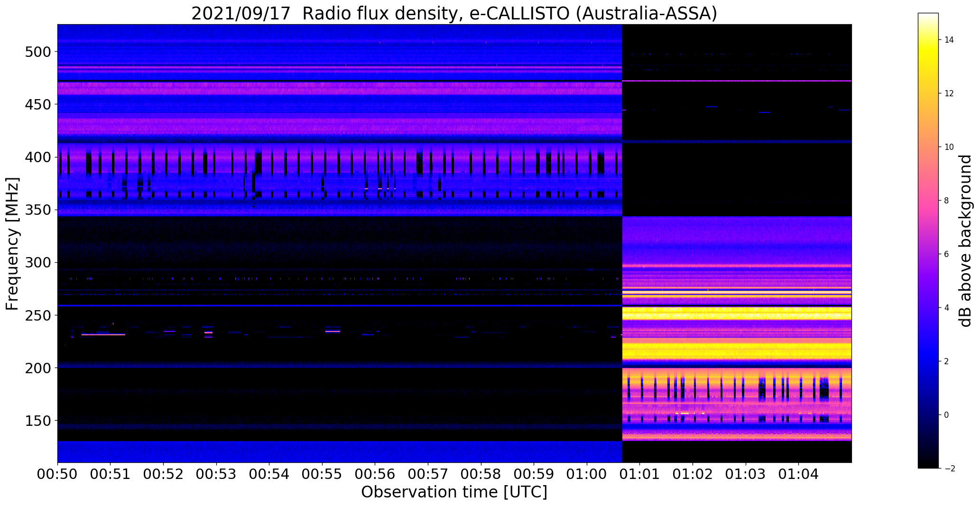The height and width of the screenshot is (506, 980).
Task: Click the 'Frequency [MHz]' axis label
Action: point(13,244)
